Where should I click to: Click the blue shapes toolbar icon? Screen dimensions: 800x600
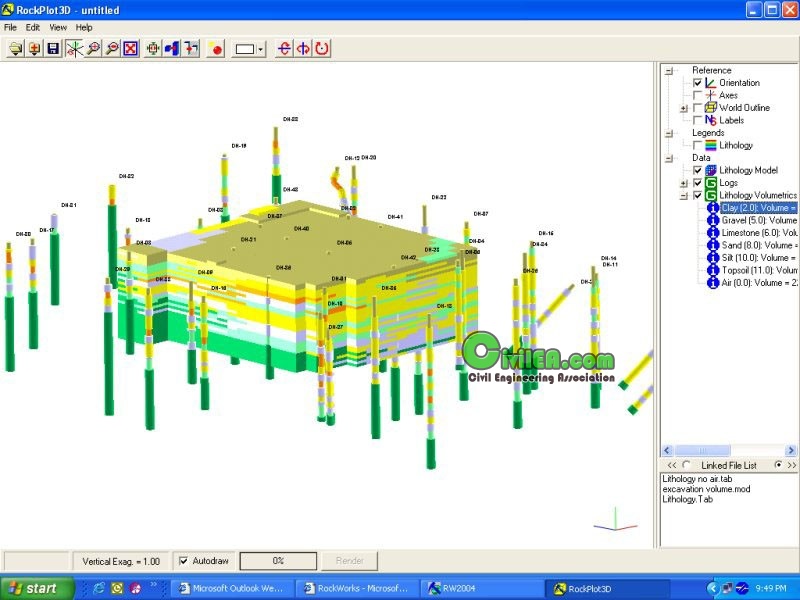[x=172, y=49]
